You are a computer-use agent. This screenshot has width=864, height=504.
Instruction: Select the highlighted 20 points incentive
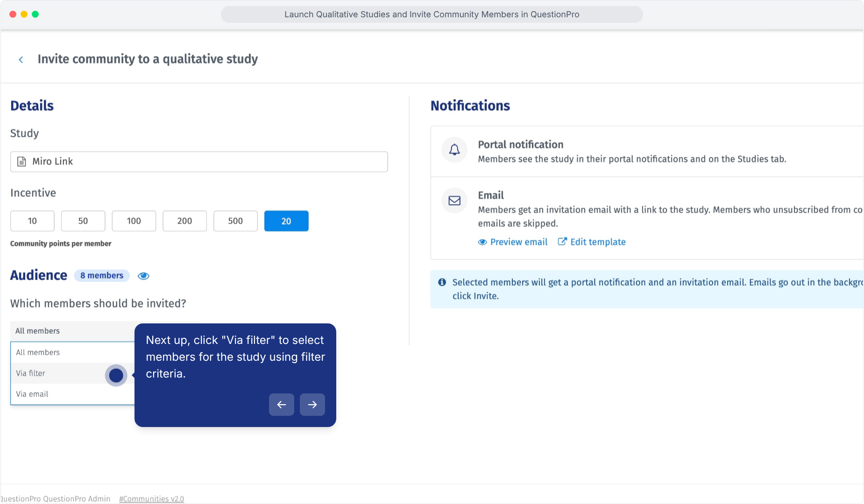286,221
